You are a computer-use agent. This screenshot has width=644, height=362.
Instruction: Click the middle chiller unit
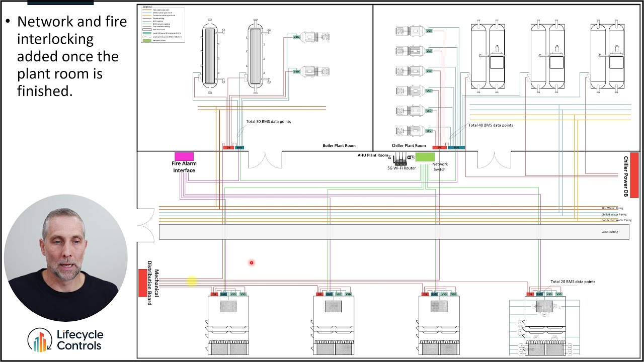point(547,56)
